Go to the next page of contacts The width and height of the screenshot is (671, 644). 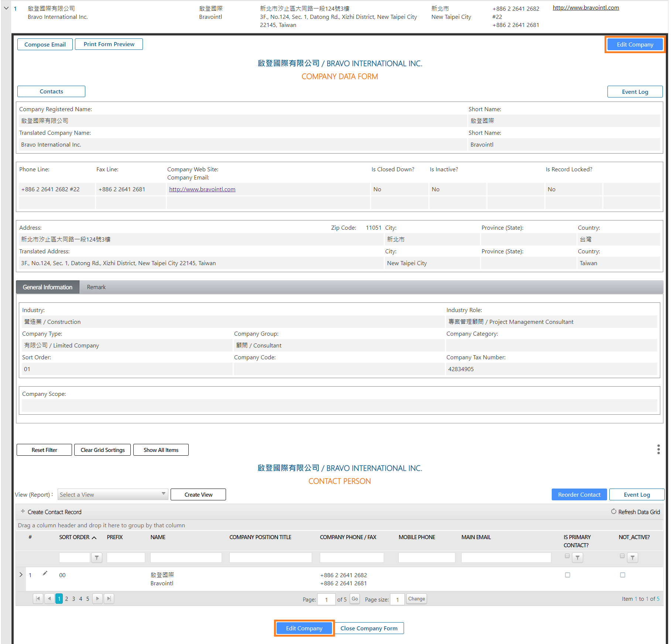(97, 599)
